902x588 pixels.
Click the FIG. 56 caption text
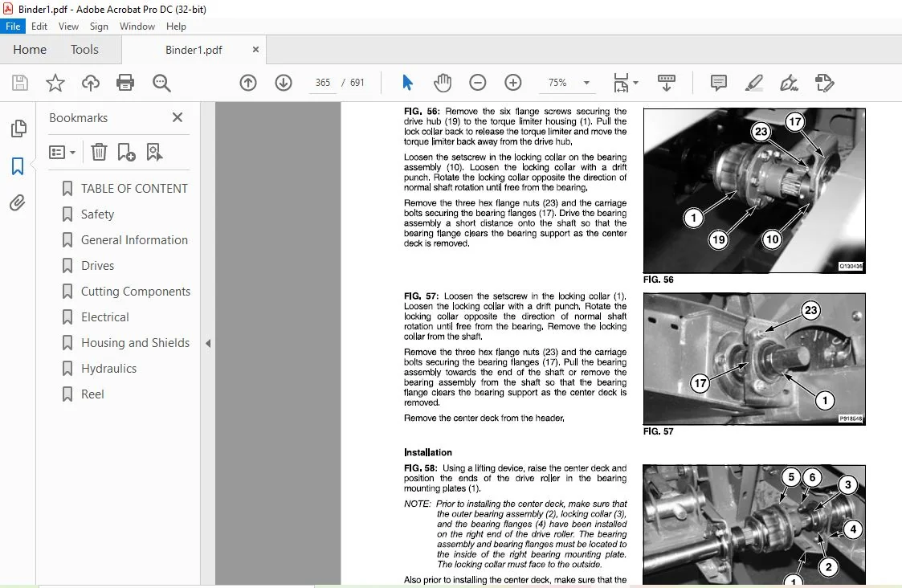[x=658, y=280]
